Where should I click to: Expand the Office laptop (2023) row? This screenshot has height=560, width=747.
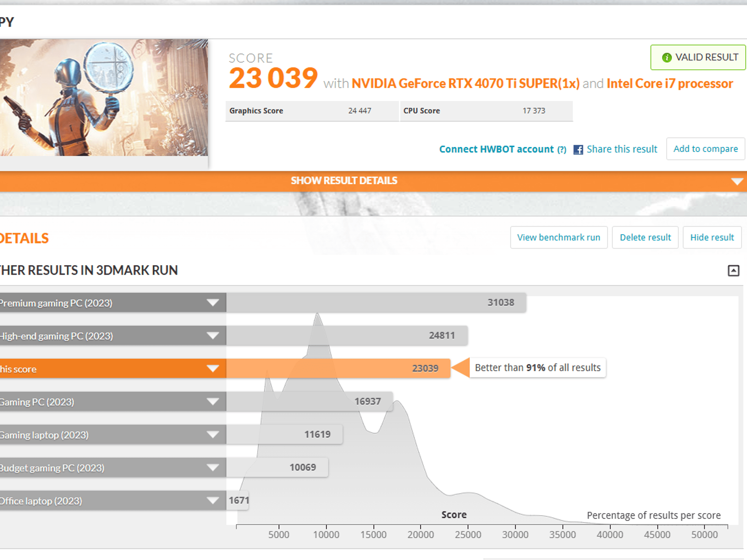coord(213,501)
